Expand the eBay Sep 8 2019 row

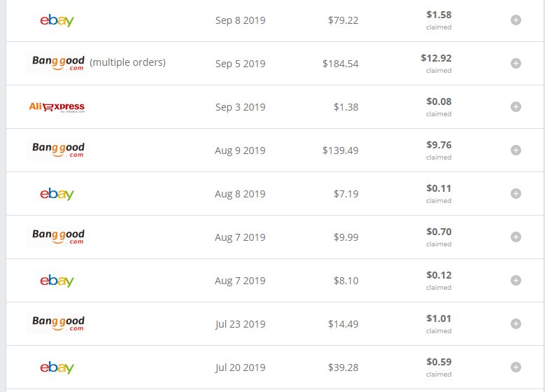coord(516,20)
